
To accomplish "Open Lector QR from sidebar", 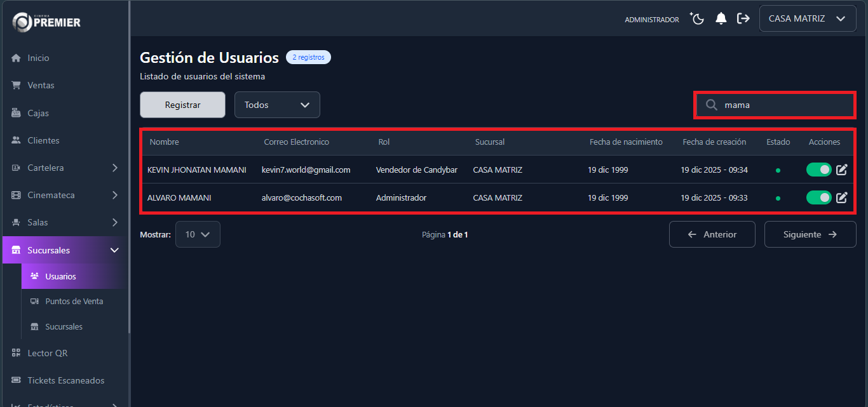I will click(x=47, y=353).
